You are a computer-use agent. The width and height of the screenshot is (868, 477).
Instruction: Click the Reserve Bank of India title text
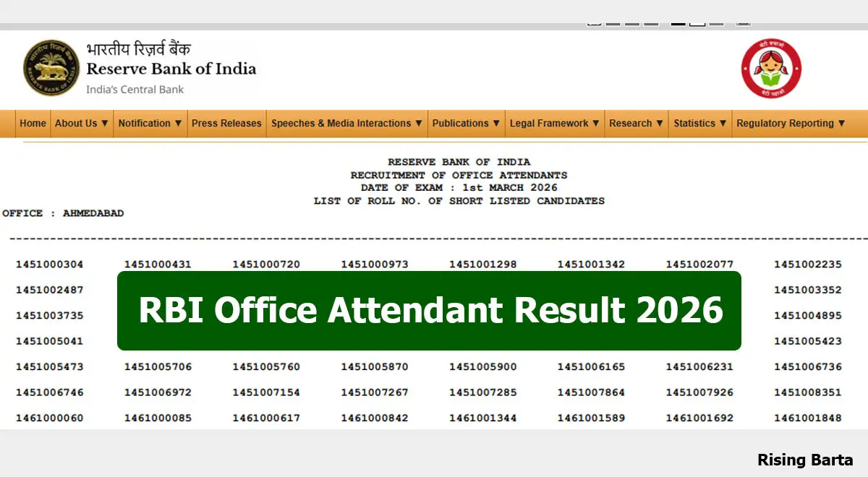click(171, 69)
